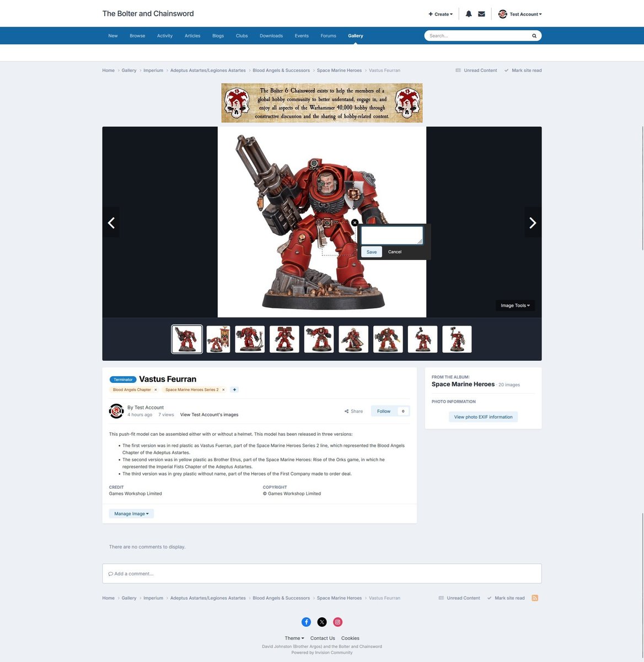
Task: Open the Downloads section
Action: coord(271,36)
